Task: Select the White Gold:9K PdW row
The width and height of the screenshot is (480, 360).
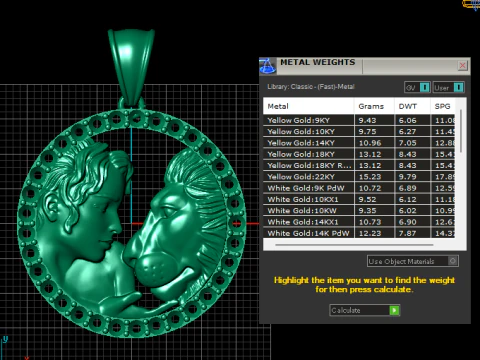Action: (359, 188)
